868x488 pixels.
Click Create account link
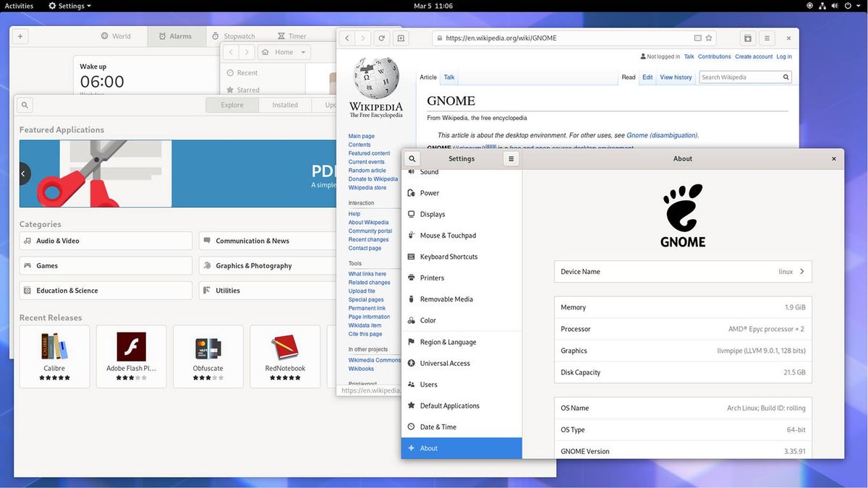click(754, 56)
